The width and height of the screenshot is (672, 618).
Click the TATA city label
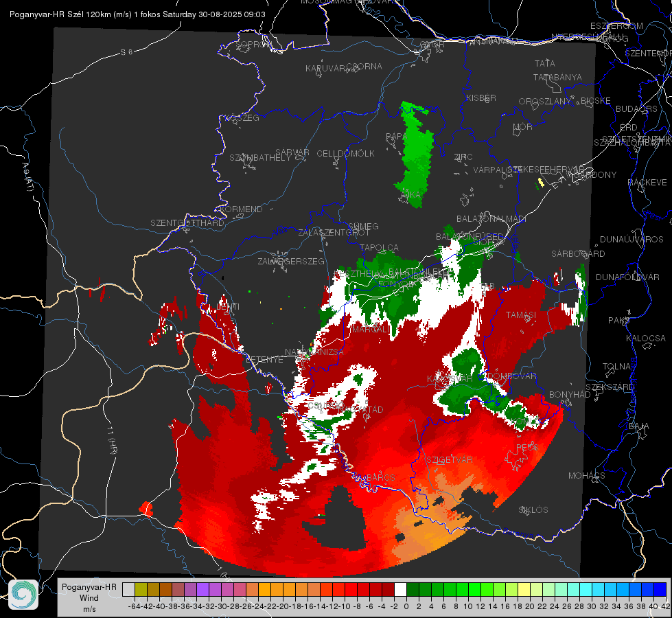click(545, 63)
